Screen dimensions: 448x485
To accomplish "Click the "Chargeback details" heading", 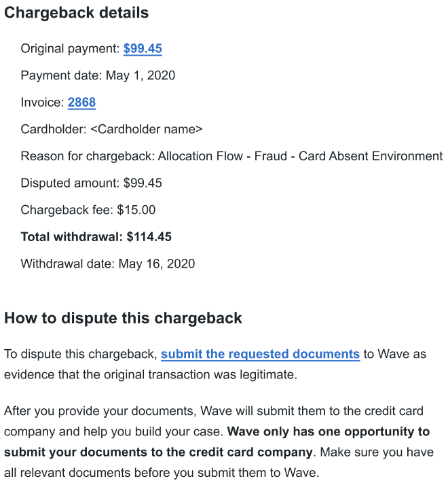I will 77,13.
